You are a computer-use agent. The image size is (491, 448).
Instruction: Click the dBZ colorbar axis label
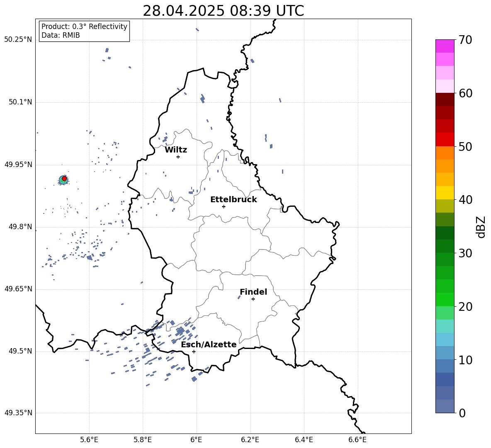tap(481, 227)
